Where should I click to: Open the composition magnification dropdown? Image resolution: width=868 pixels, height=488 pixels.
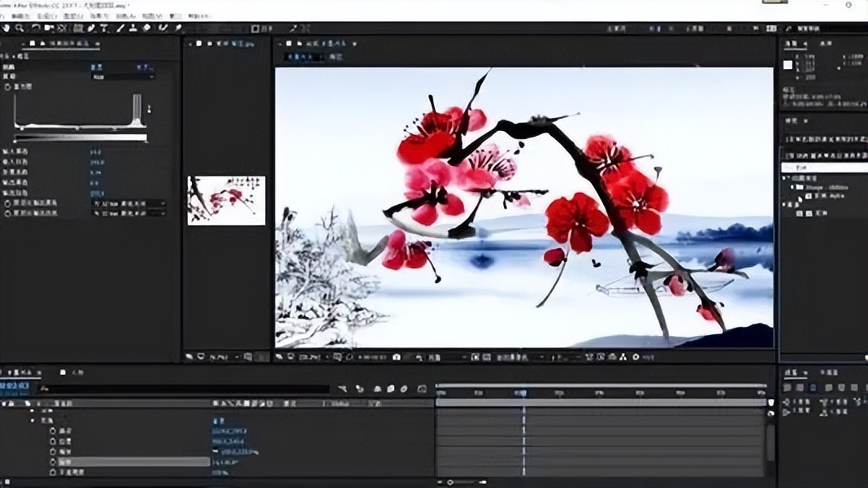(310, 356)
